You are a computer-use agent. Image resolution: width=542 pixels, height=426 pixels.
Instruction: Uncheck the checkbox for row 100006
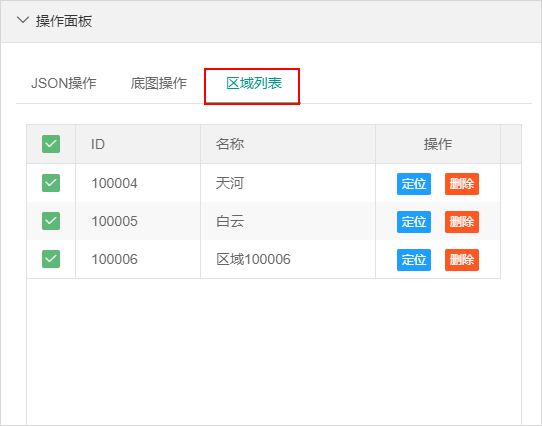51,259
